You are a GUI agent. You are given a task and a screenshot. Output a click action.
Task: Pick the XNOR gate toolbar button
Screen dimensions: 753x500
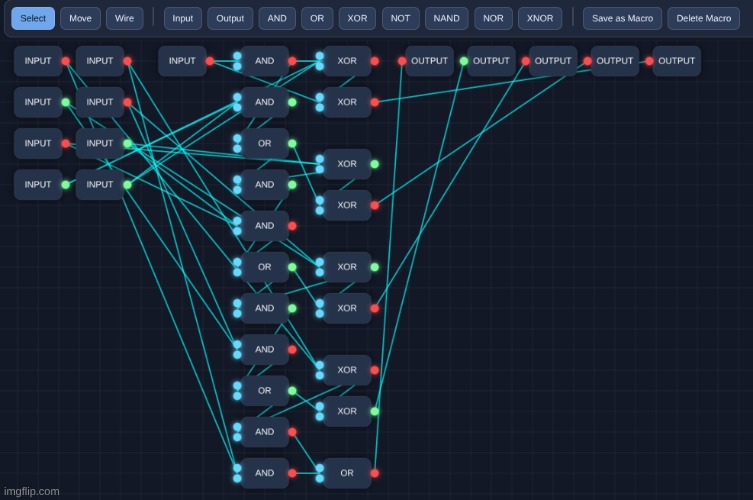540,18
